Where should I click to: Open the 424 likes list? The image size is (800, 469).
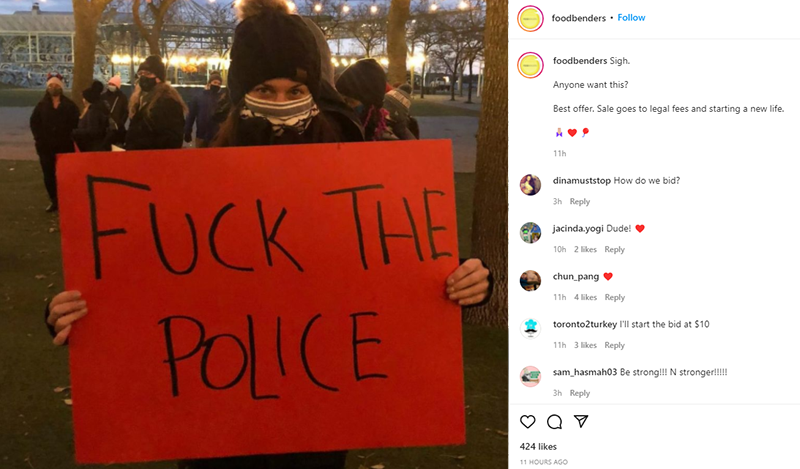click(538, 447)
